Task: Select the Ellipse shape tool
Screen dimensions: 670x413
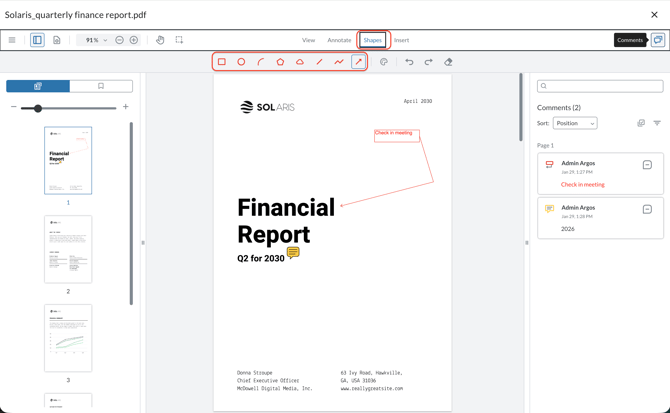Action: point(241,62)
